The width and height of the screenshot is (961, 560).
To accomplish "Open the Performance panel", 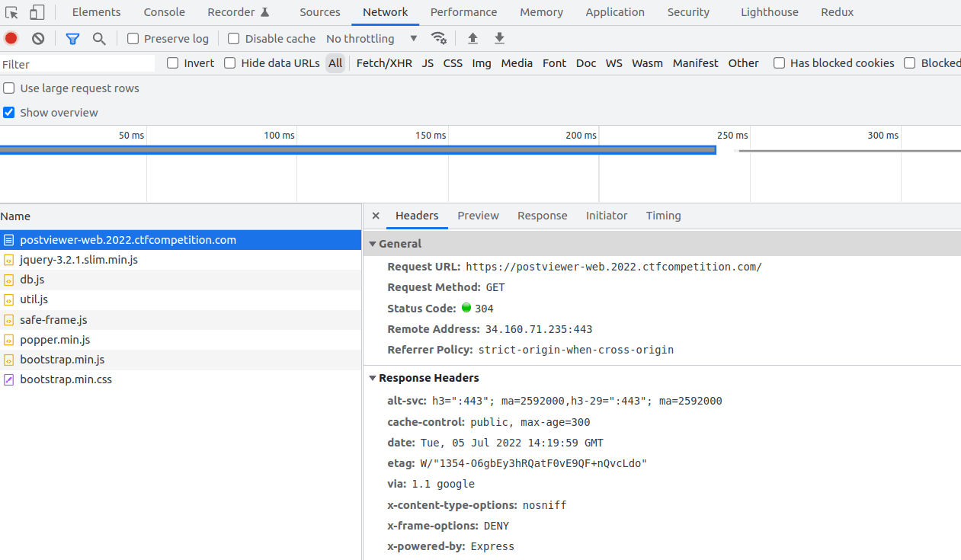I will tap(463, 12).
